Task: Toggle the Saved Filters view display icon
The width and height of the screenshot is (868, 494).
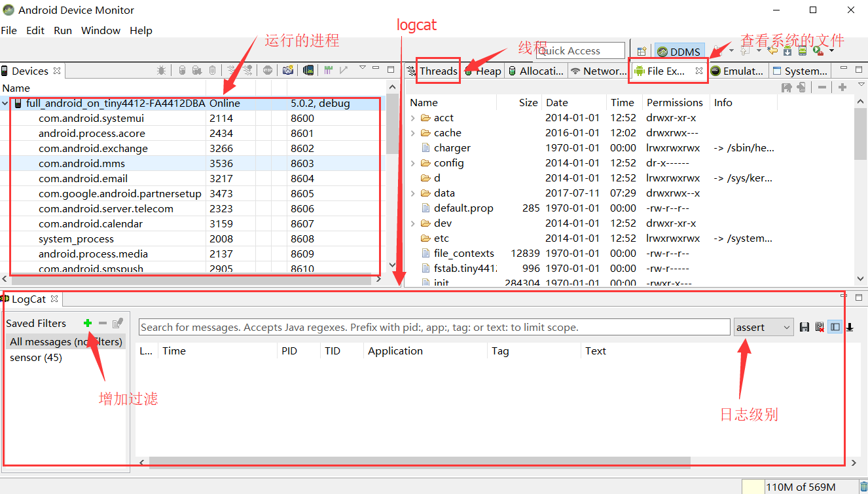Action: point(835,327)
